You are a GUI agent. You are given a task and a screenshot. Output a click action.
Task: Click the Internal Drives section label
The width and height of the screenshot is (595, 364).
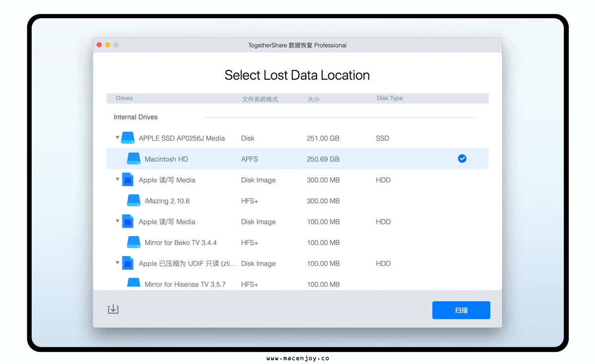[x=136, y=117]
